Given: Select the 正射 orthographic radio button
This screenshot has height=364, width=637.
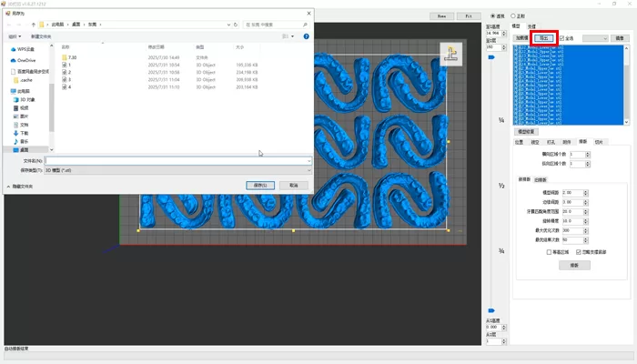Looking at the screenshot, I should (513, 15).
